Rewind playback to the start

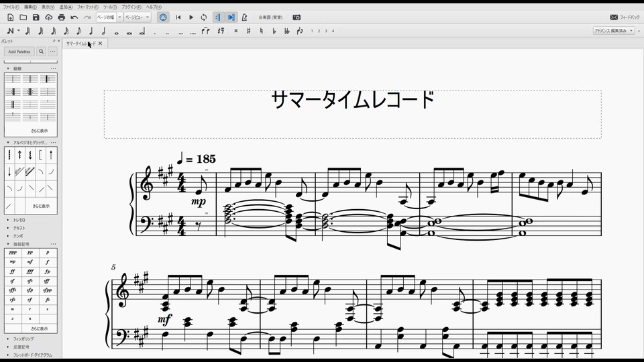(x=178, y=17)
